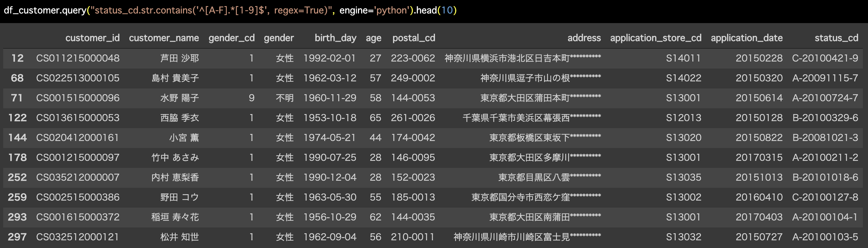Click the application_store_cd column header

tap(656, 38)
